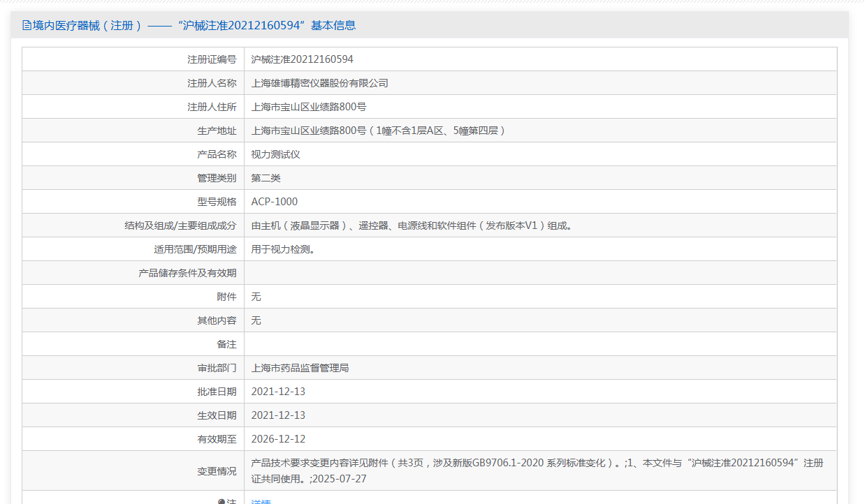Select the 型号规格 label
Image resolution: width=865 pixels, height=504 pixels.
(x=217, y=202)
